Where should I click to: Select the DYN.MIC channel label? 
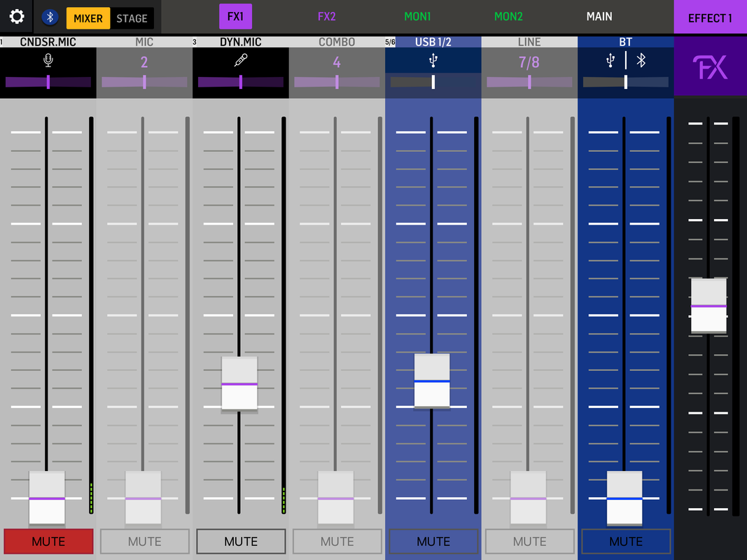[x=241, y=42]
